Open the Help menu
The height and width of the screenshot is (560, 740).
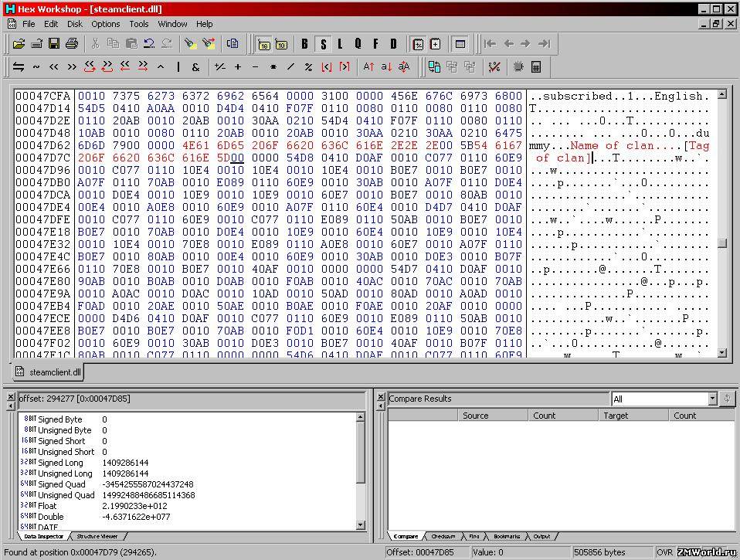(205, 24)
